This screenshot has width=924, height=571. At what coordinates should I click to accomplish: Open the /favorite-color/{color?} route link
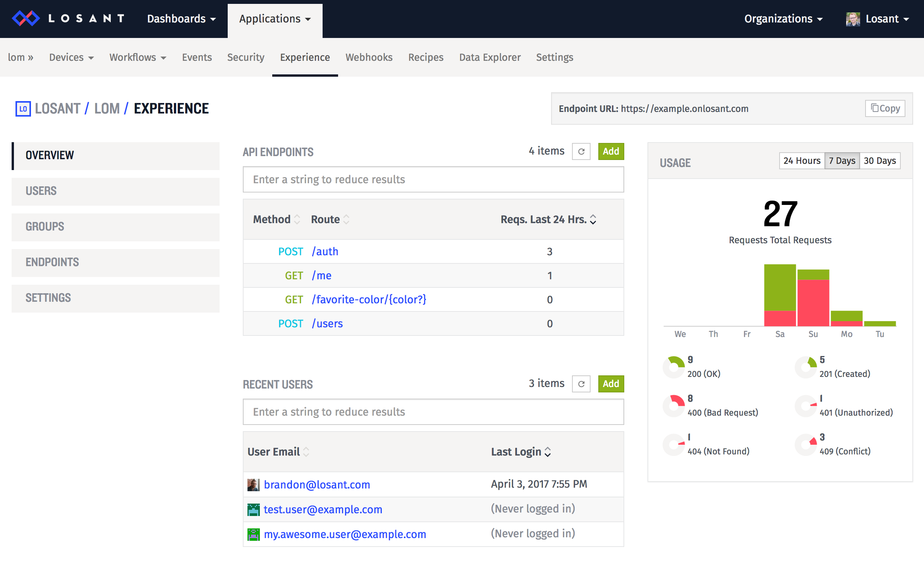(369, 299)
